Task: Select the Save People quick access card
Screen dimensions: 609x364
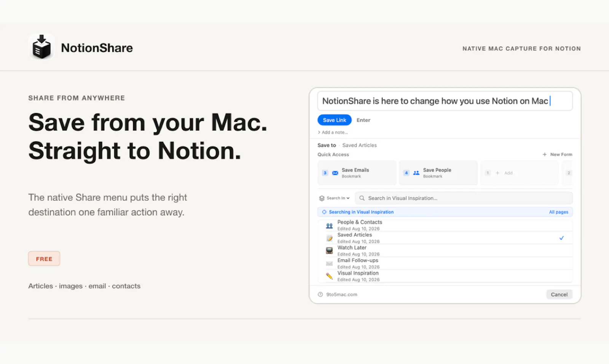Action: 438,173
